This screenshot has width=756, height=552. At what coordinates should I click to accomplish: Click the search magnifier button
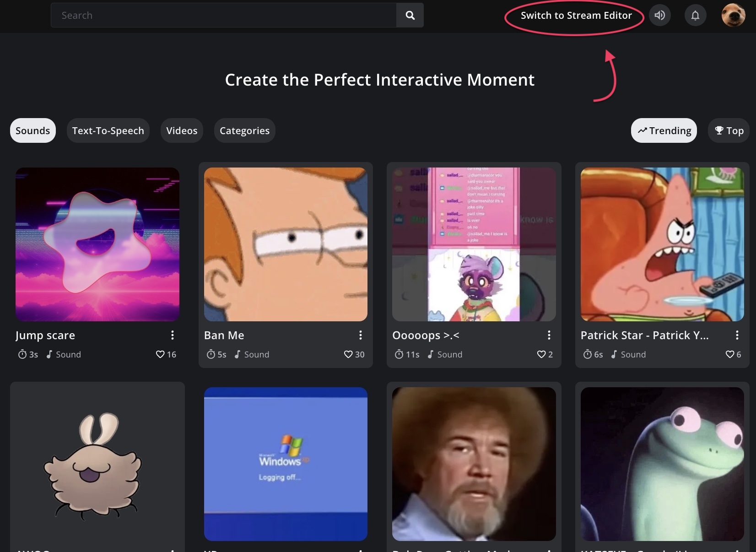tap(410, 16)
